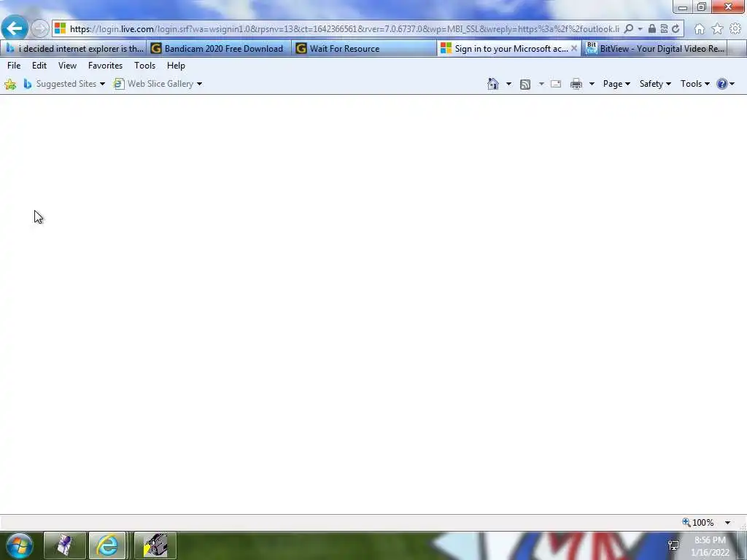Open first pinned taskbar program icon
Viewport: 747px width, 560px height.
tap(65, 545)
